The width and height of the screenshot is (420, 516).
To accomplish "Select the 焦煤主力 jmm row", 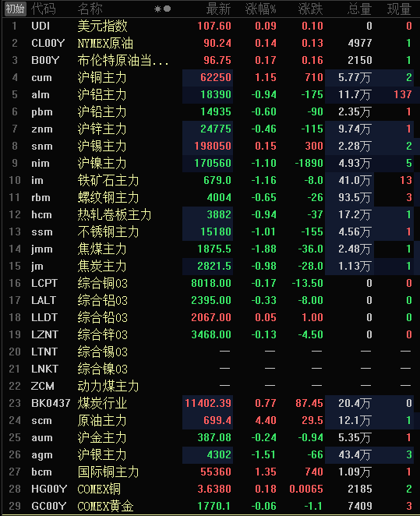I will [x=210, y=249].
